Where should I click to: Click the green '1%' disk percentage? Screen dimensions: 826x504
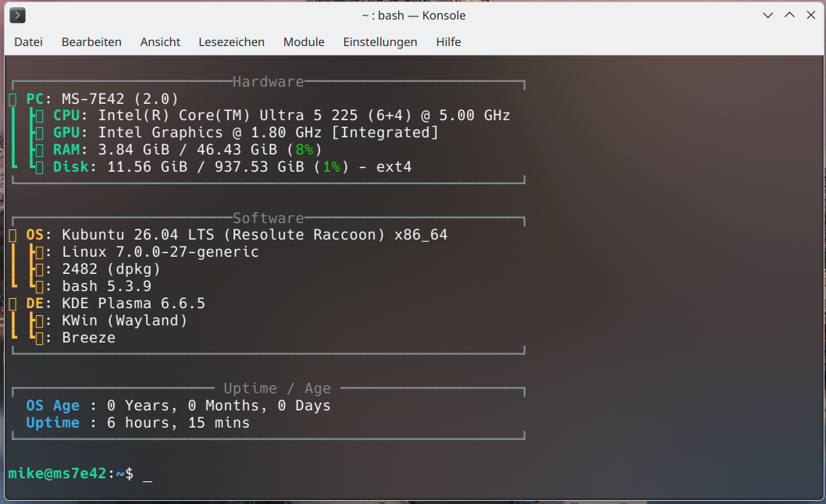[x=332, y=167]
